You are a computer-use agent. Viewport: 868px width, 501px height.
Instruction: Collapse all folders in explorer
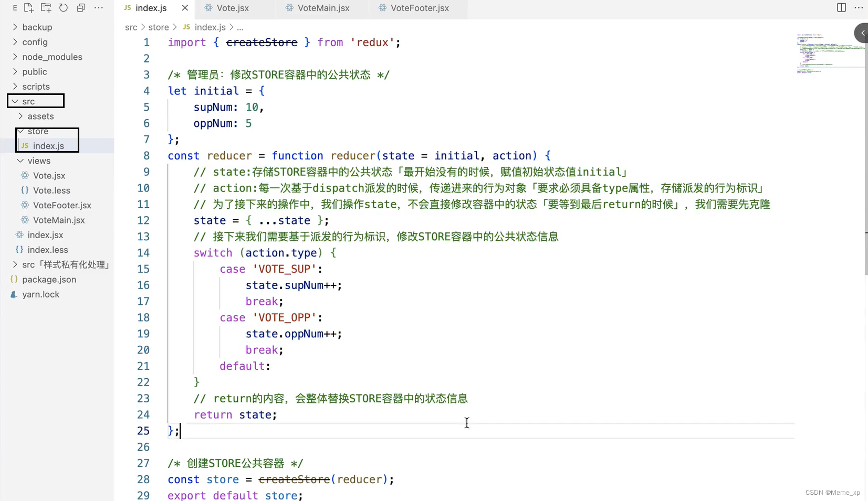(81, 8)
